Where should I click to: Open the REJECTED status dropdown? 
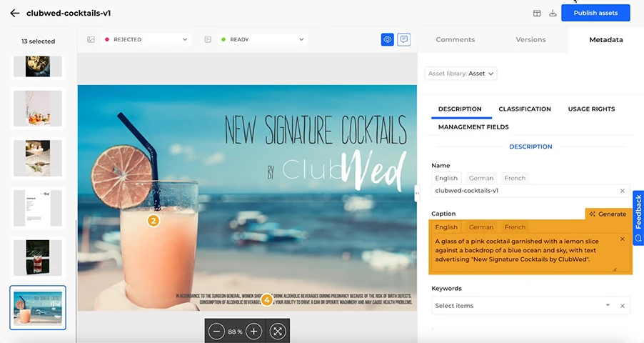146,39
